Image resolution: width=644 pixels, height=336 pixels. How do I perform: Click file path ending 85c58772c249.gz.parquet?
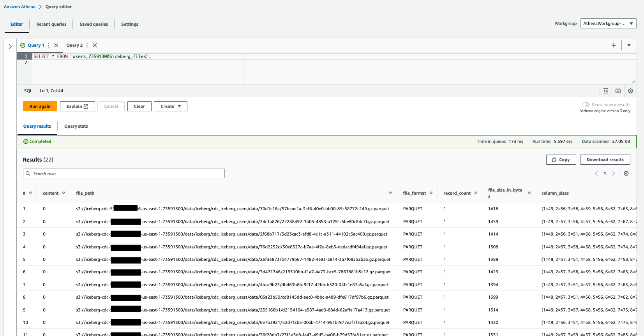(233, 209)
